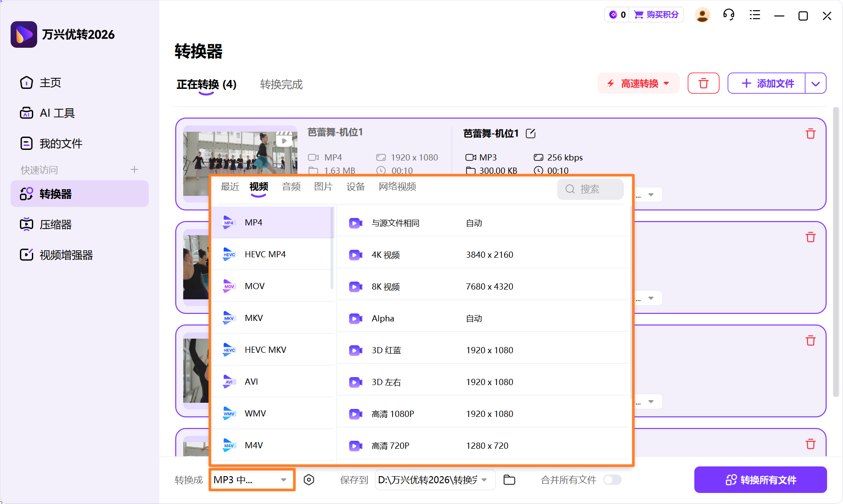
Task: Expand the 添加文件 dropdown arrow
Action: click(x=816, y=84)
